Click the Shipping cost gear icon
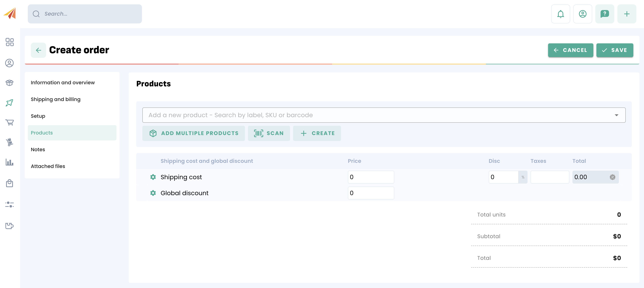Screen dimensions: 644x288 click(153, 177)
